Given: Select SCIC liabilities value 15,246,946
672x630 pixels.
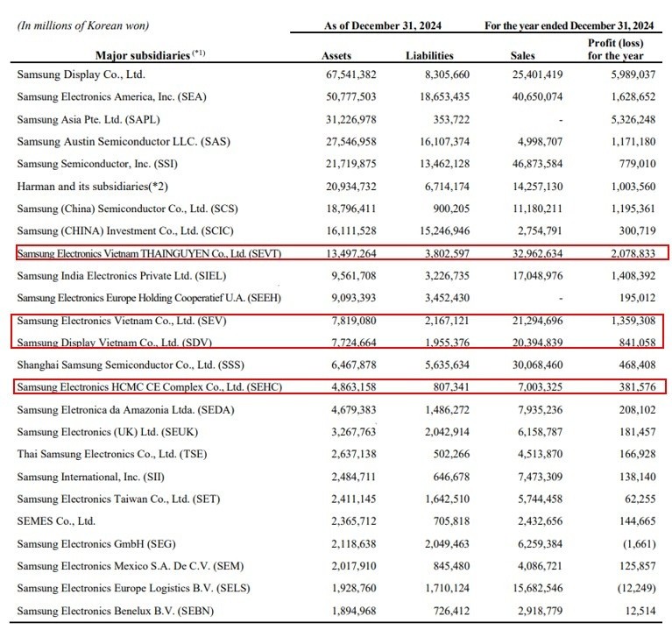Looking at the screenshot, I should pos(444,231).
